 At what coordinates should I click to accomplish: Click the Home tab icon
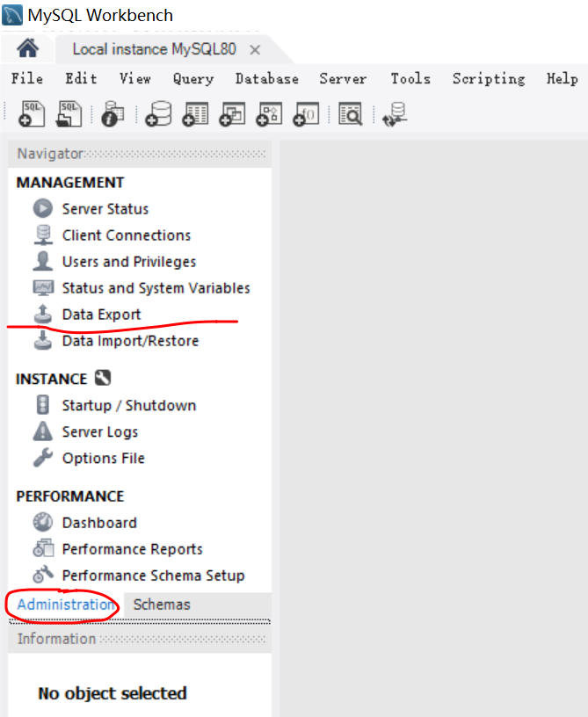pos(27,48)
